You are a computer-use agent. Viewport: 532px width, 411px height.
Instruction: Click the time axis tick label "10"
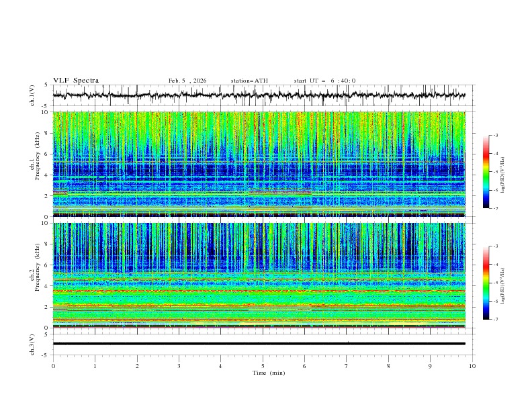[x=472, y=366]
